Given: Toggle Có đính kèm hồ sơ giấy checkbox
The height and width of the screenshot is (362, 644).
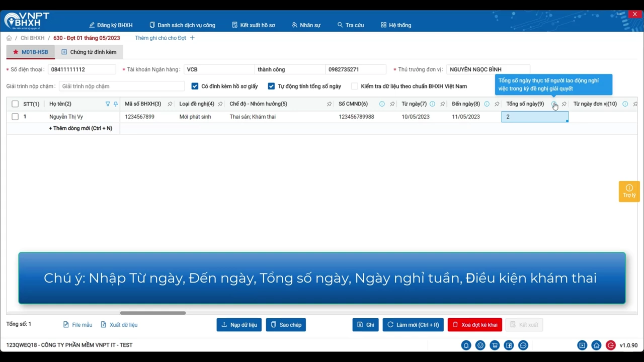Looking at the screenshot, I should [195, 86].
